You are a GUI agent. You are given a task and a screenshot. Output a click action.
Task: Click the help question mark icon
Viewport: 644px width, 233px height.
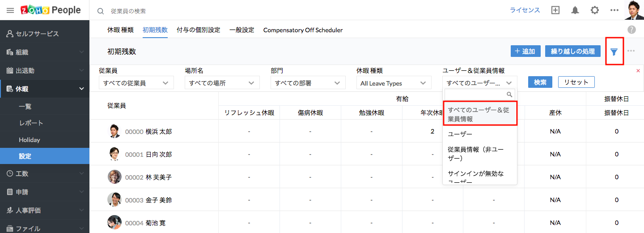click(631, 30)
